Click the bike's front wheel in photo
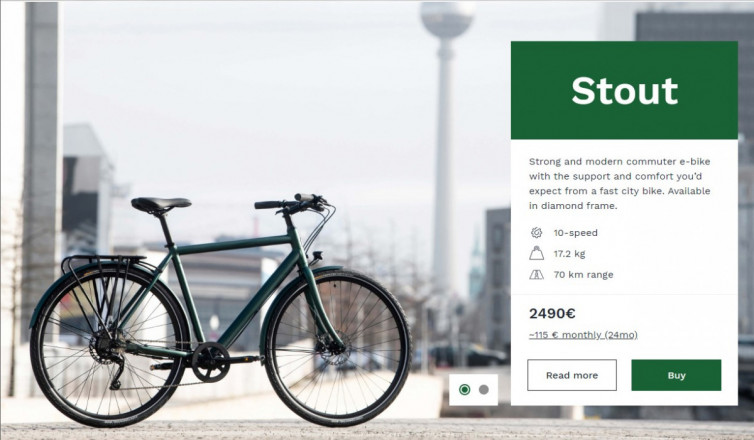 pos(338,348)
